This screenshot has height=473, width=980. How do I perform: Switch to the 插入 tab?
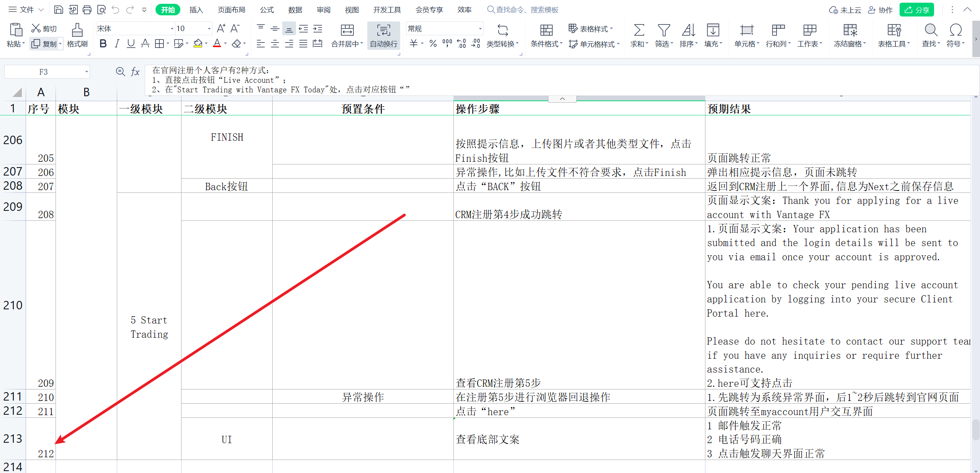(x=196, y=10)
